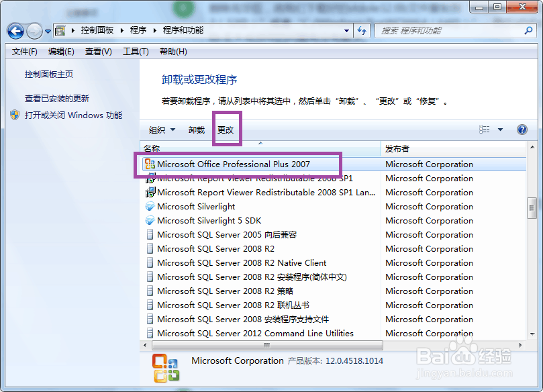The image size is (543, 392).
Task: Open the 查看(V) menu
Action: (x=99, y=52)
